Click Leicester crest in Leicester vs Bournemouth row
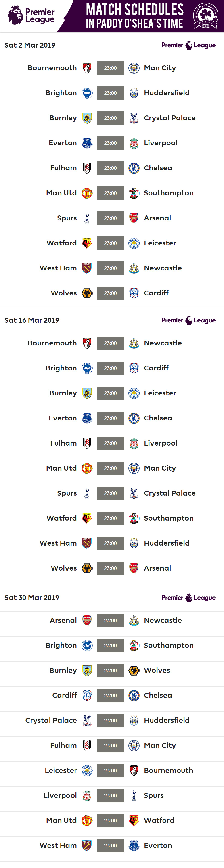The height and width of the screenshot is (868, 224). point(87,771)
